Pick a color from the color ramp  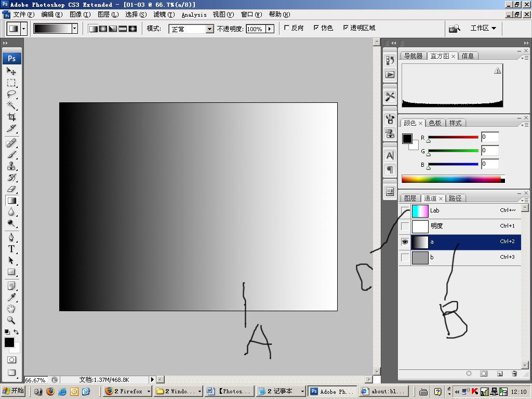tap(453, 179)
